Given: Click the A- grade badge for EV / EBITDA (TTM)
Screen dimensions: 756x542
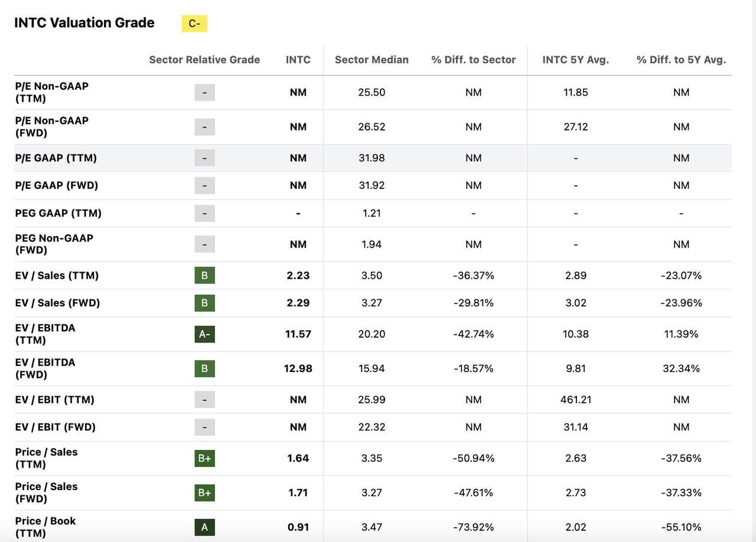Looking at the screenshot, I should coord(204,334).
